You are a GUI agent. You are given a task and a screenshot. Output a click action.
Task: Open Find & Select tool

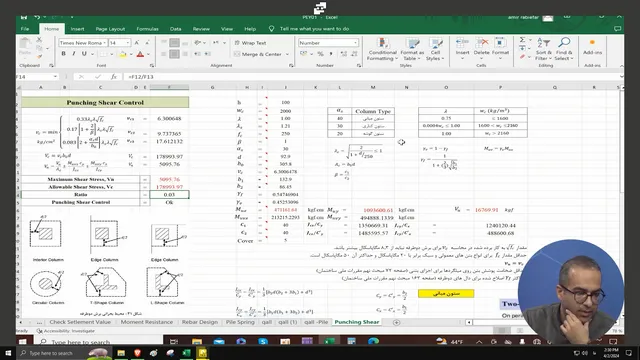click(x=564, y=49)
